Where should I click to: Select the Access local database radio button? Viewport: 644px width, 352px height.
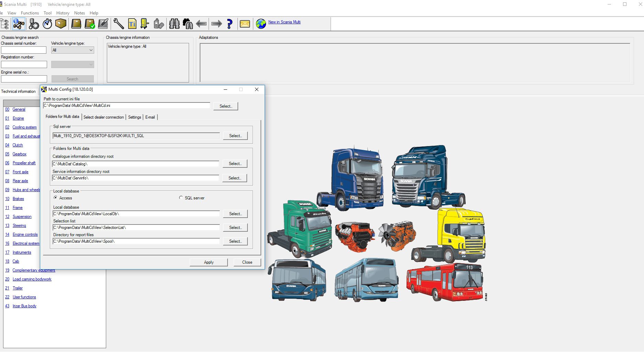[x=56, y=198]
